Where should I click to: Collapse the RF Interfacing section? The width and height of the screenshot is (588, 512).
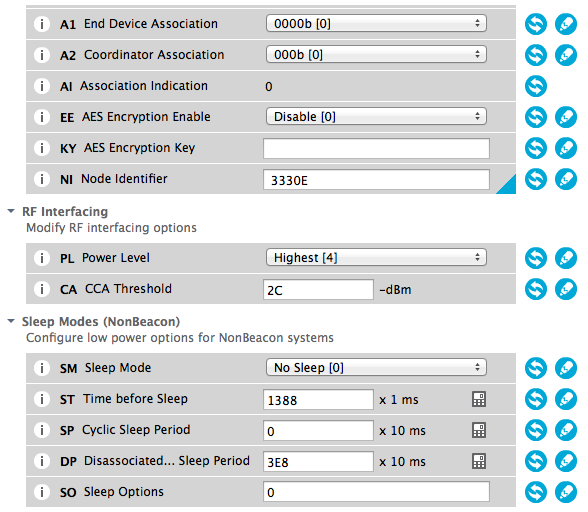tap(11, 211)
